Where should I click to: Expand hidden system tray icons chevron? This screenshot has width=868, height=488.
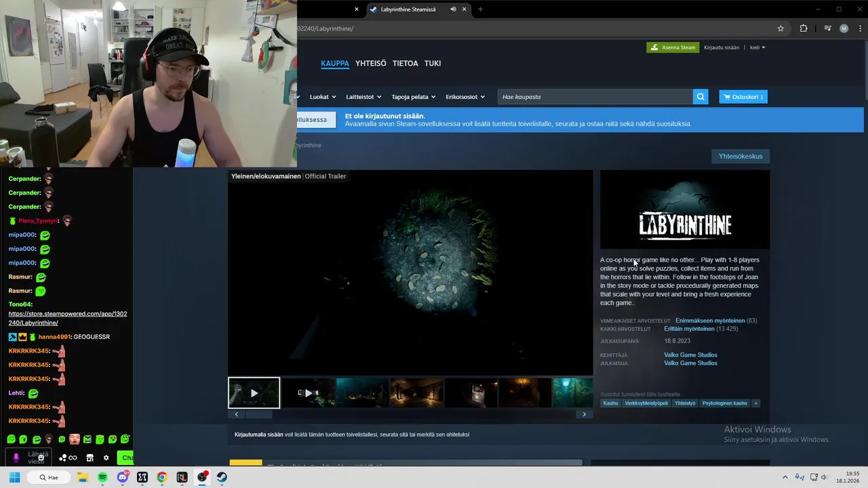(785, 477)
